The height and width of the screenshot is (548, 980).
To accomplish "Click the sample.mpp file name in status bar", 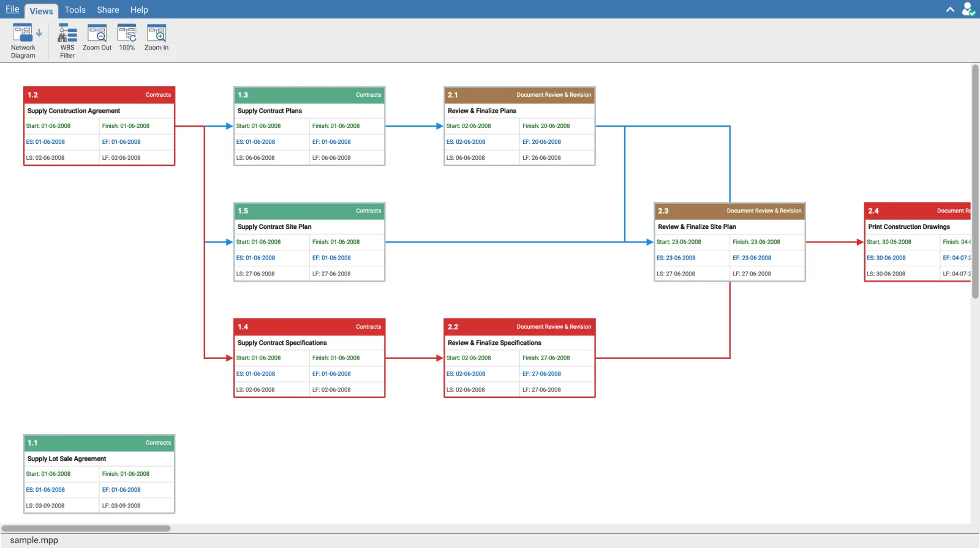I will (x=34, y=540).
